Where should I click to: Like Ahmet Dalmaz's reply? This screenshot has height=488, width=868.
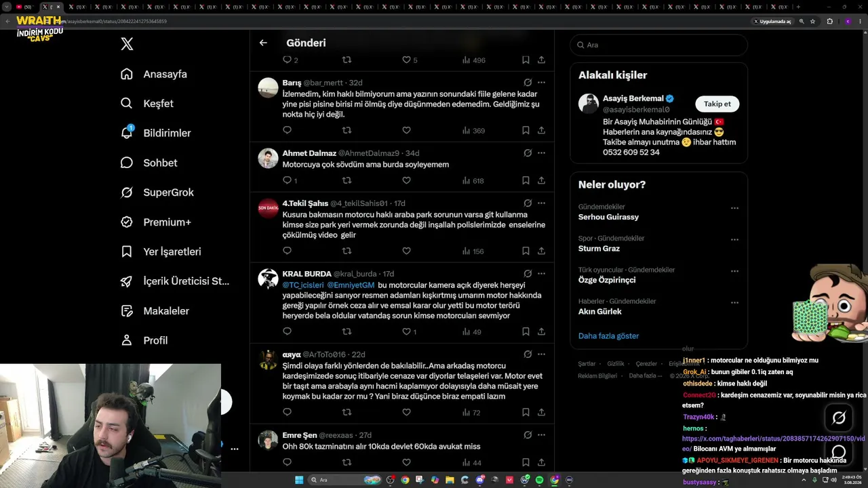(x=406, y=180)
